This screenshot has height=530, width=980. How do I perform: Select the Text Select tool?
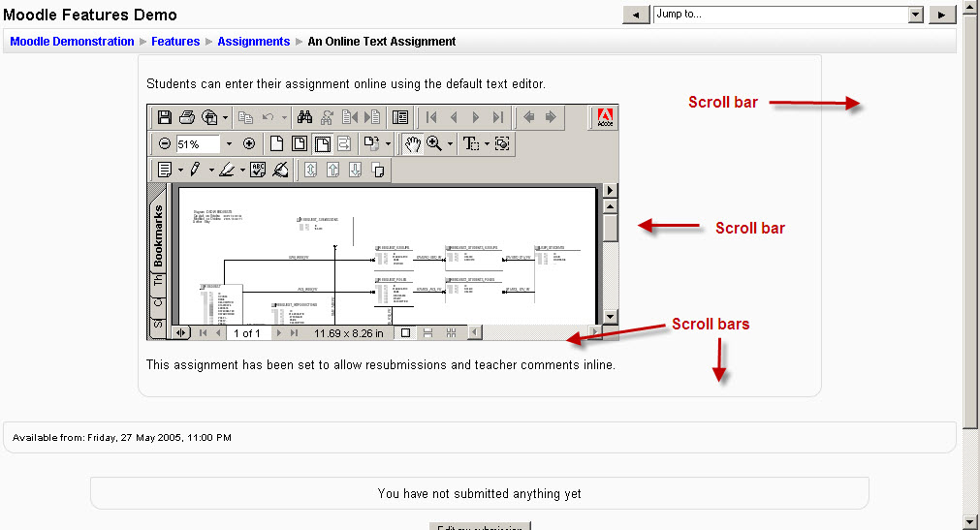(x=471, y=143)
